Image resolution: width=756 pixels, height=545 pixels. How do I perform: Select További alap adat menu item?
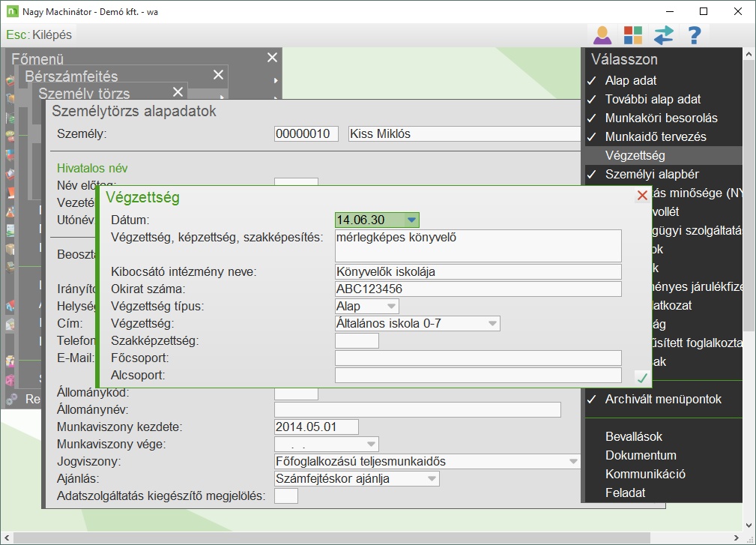(x=653, y=100)
